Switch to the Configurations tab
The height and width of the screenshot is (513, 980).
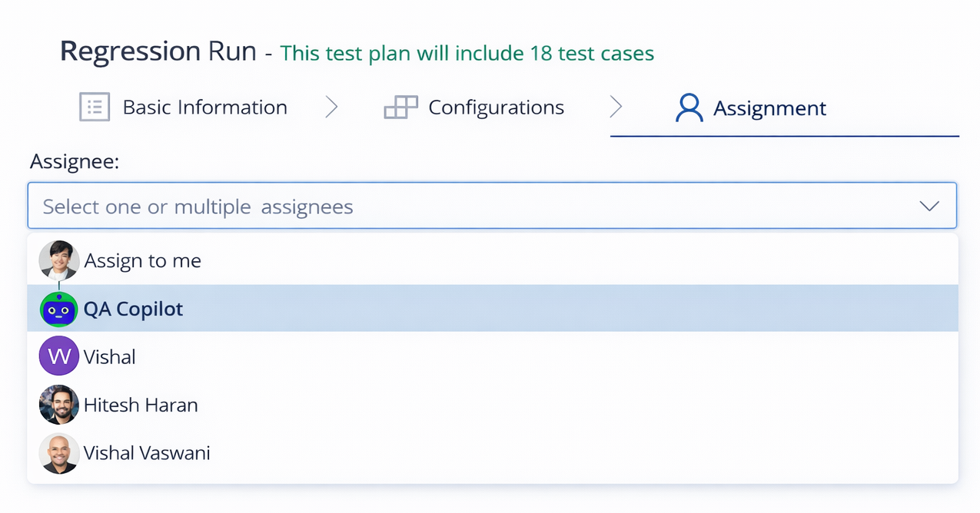click(x=496, y=107)
